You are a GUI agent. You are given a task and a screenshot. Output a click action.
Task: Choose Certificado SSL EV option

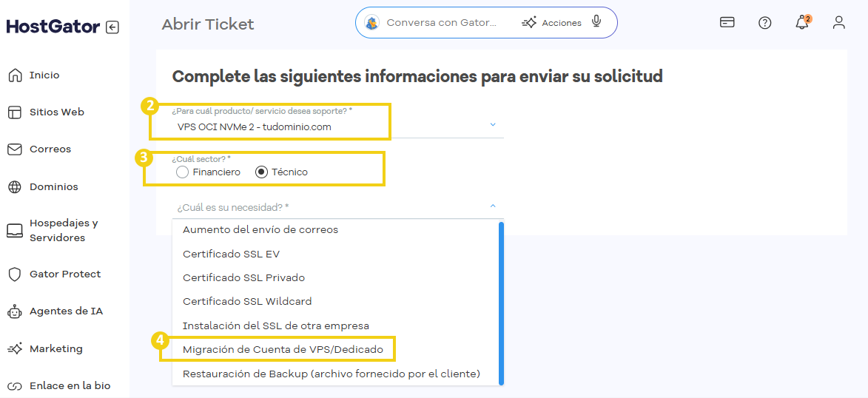[x=335, y=254]
